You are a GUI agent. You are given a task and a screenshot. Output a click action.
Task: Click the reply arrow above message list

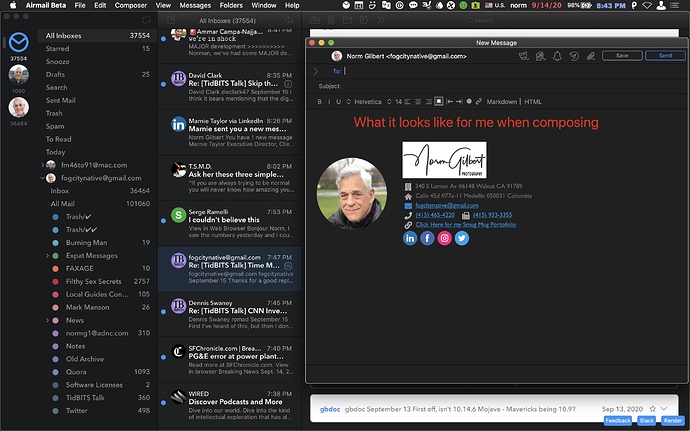289,20
